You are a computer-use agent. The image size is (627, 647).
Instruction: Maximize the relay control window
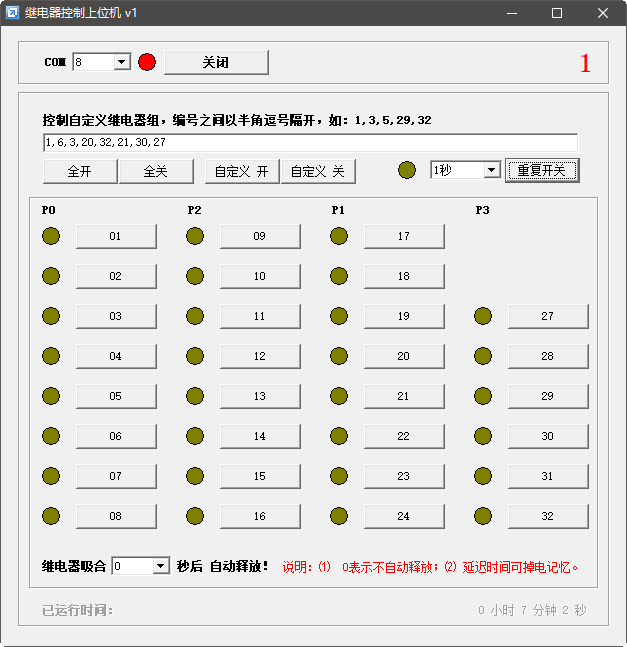click(x=557, y=13)
